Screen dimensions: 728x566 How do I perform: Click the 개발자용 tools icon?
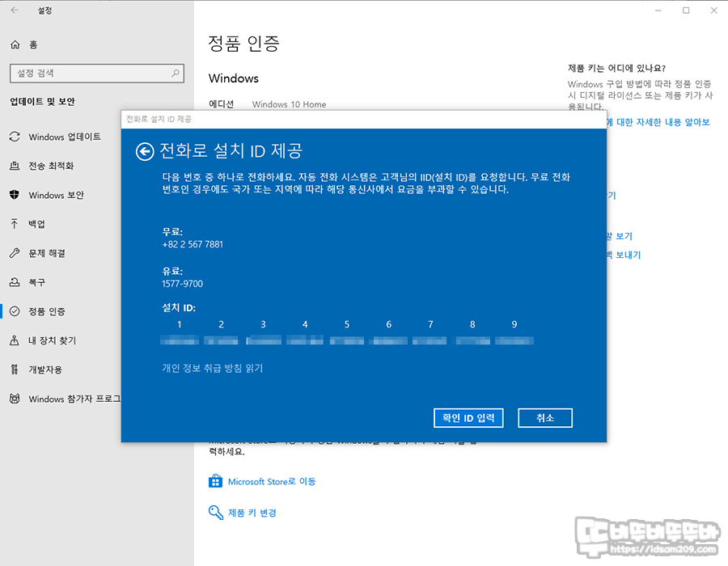point(15,370)
